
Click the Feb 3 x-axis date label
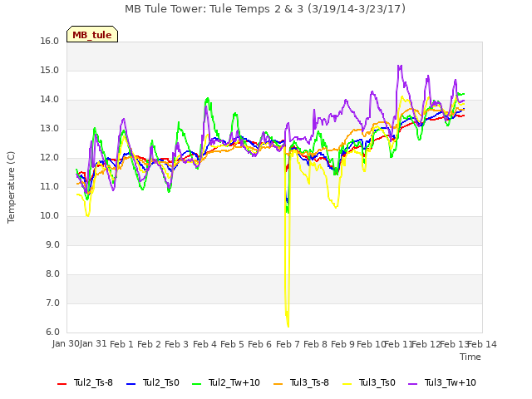click(177, 344)
